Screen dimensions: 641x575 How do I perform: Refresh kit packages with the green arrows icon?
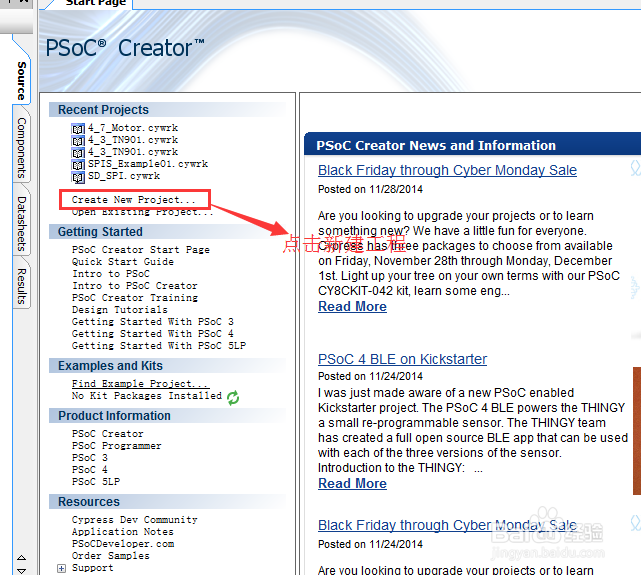tap(233, 397)
